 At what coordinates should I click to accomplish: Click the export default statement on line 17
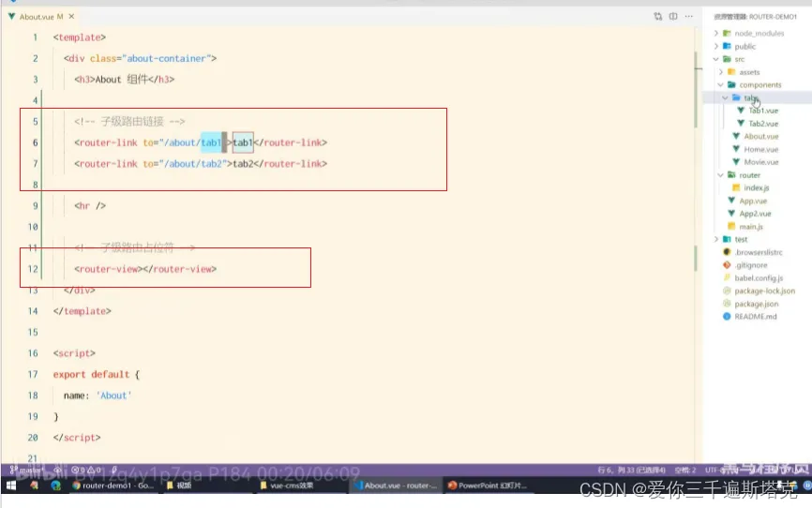[91, 374]
